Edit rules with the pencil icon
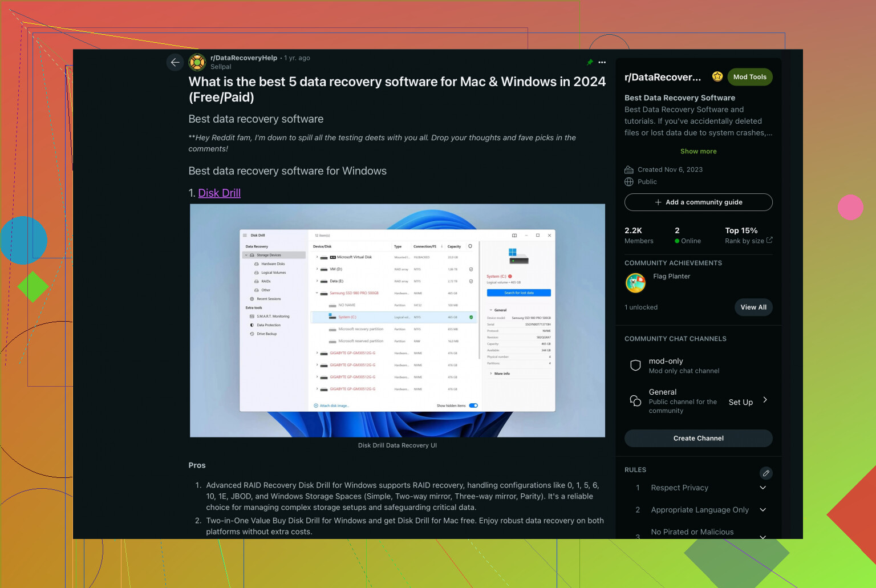Image resolution: width=876 pixels, height=588 pixels. [766, 473]
